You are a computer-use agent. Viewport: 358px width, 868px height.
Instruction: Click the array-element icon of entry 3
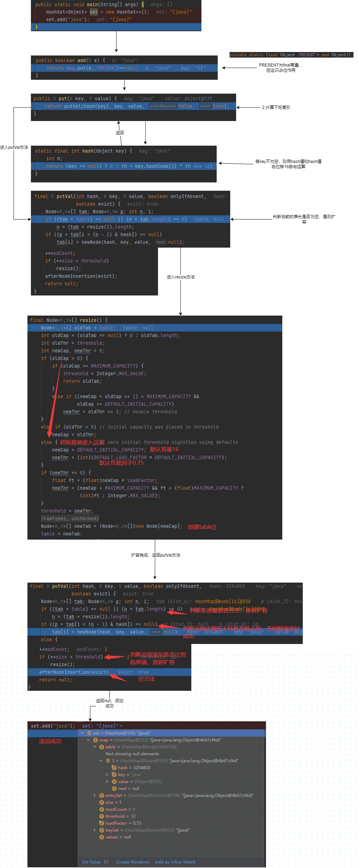click(x=108, y=760)
